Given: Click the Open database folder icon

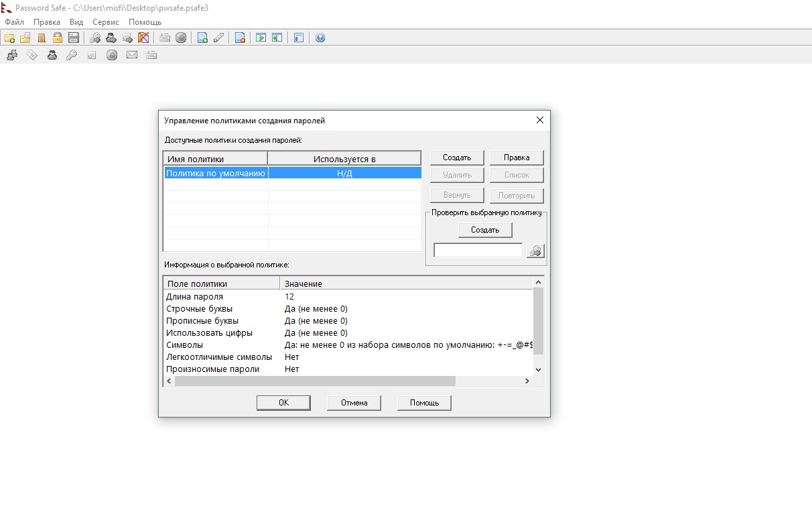Looking at the screenshot, I should 25,38.
